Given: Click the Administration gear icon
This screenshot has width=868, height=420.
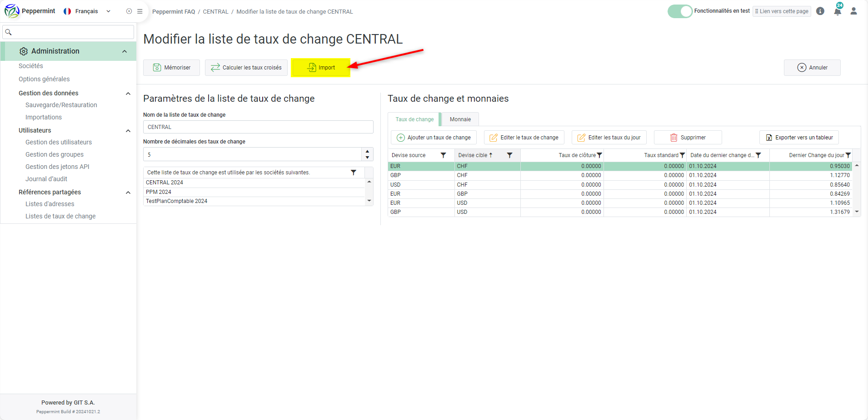Looking at the screenshot, I should point(24,51).
